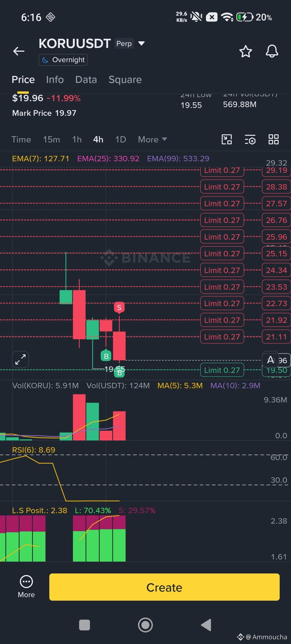
Task: Tap Android back triangle button
Action: pos(206,625)
